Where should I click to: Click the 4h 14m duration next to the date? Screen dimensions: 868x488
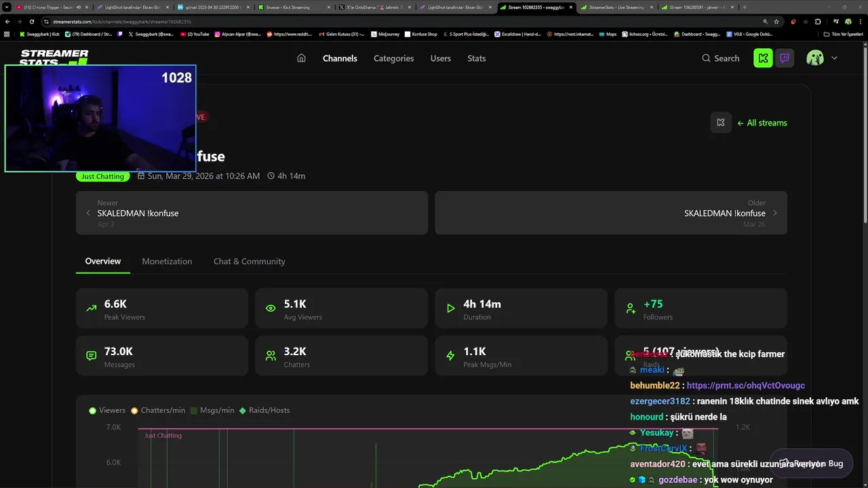pos(291,176)
